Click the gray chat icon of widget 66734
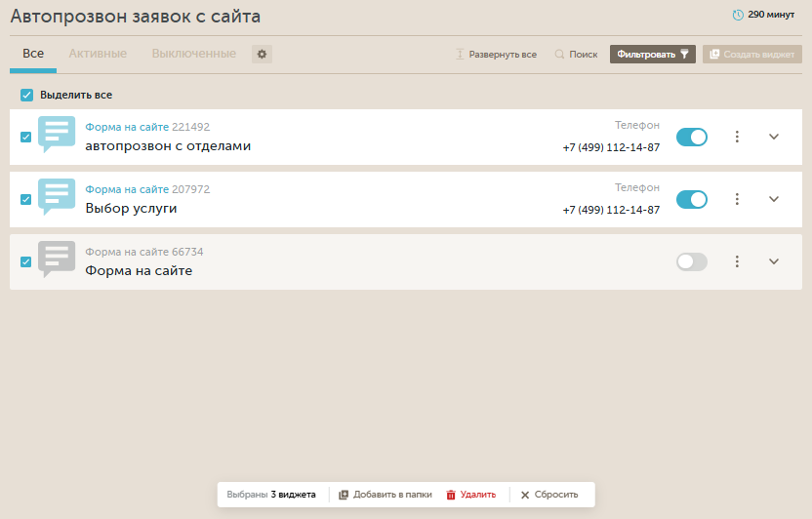Image resolution: width=812 pixels, height=519 pixels. pos(57,259)
